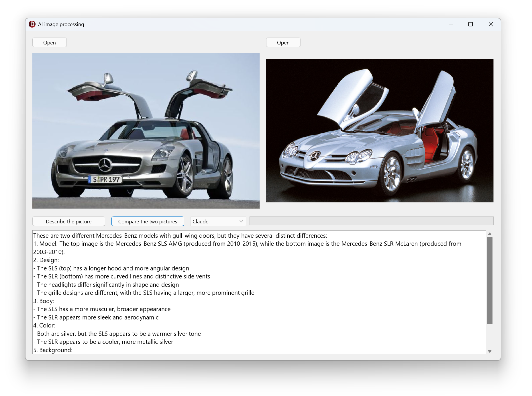
Task: Click Describe the picture
Action: click(68, 221)
